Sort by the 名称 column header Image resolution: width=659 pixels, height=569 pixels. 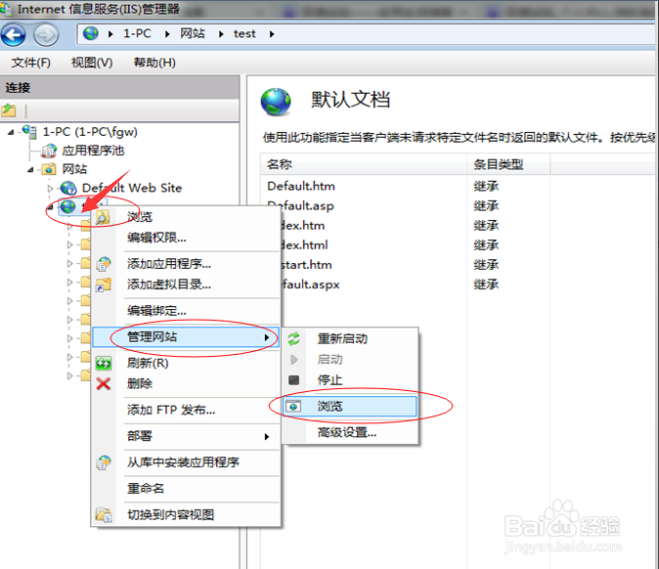pyautogui.click(x=364, y=164)
